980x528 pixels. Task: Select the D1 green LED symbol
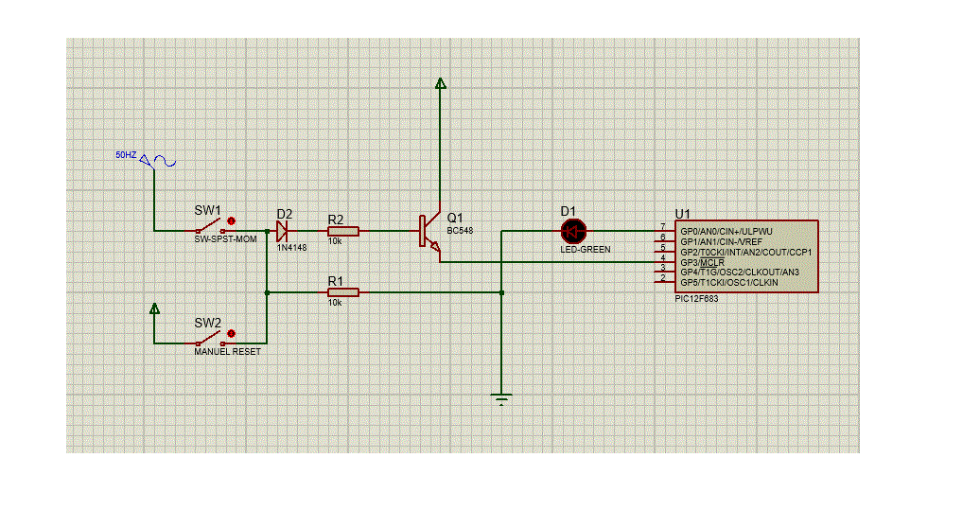point(573,231)
